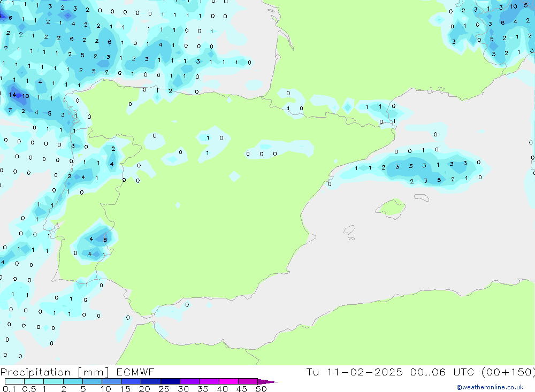
Task: Click the '40' legend tick label
Action: click(x=223, y=389)
